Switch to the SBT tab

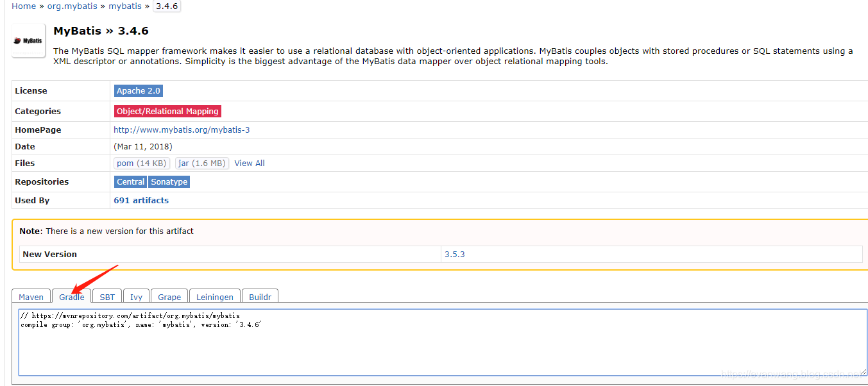click(x=107, y=297)
